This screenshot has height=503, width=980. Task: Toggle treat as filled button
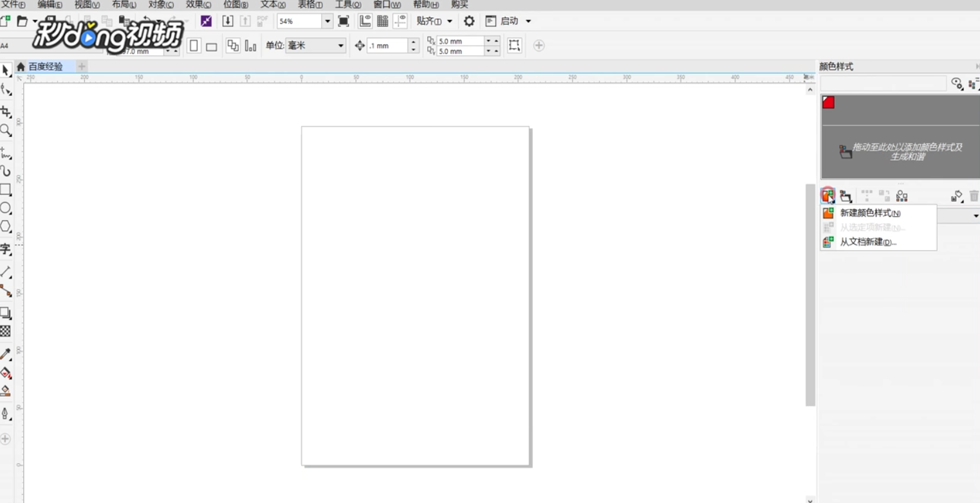(x=514, y=46)
